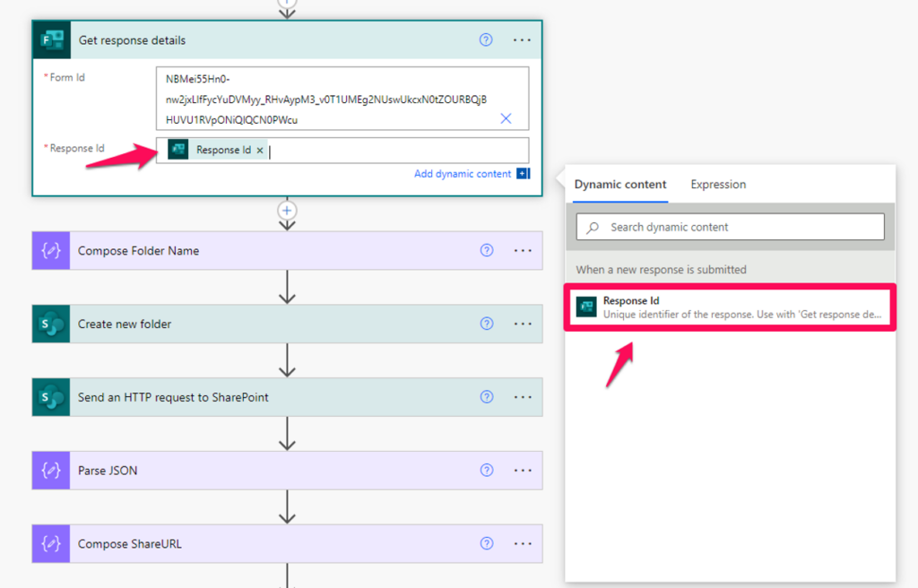This screenshot has height=588, width=918.
Task: Open the Add dynamic content link
Action: [463, 174]
